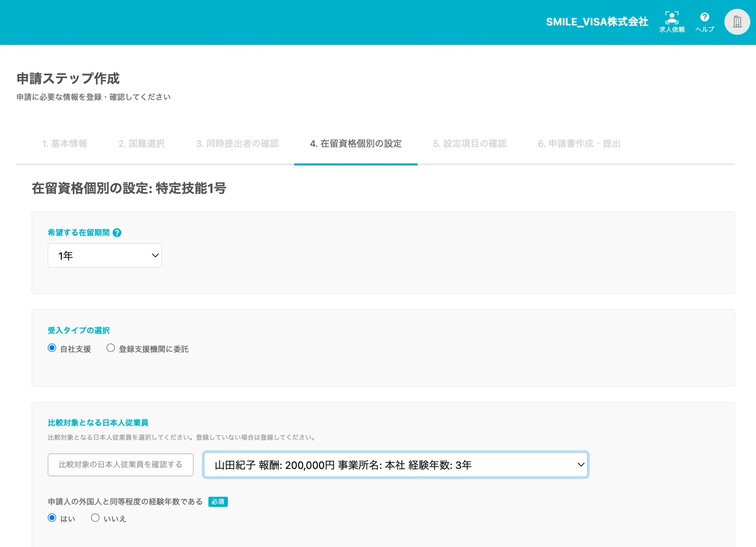
Task: Click the 必須 required badge
Action: [218, 502]
